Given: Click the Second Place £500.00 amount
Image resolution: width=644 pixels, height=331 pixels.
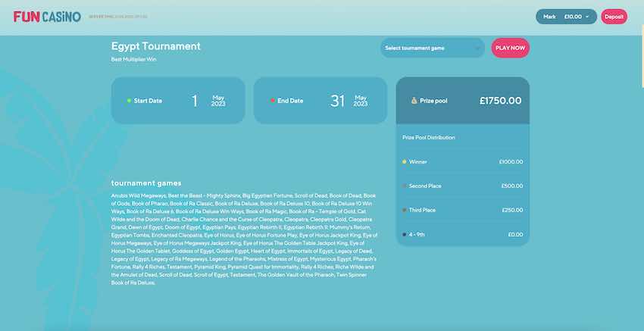Looking at the screenshot, I should (512, 186).
